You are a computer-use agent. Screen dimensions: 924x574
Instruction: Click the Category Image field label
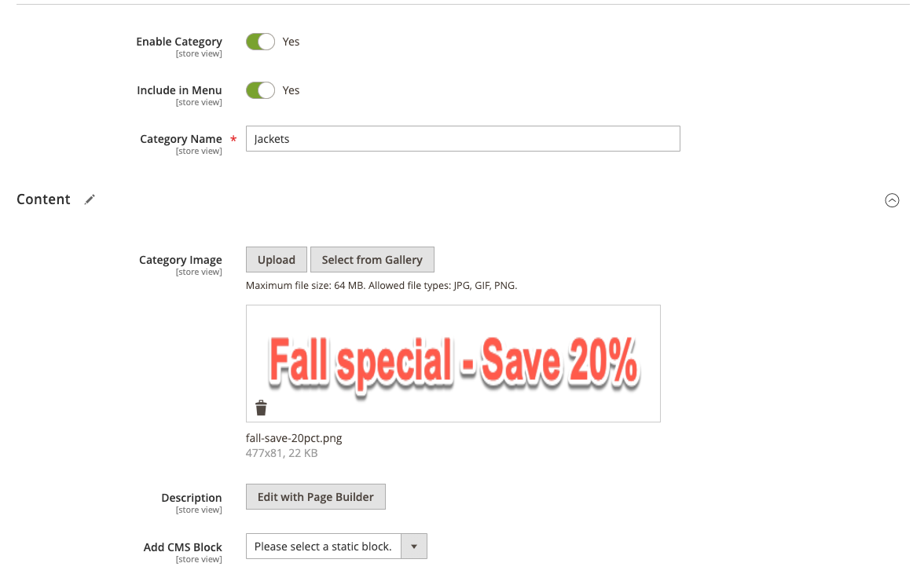pyautogui.click(x=181, y=260)
